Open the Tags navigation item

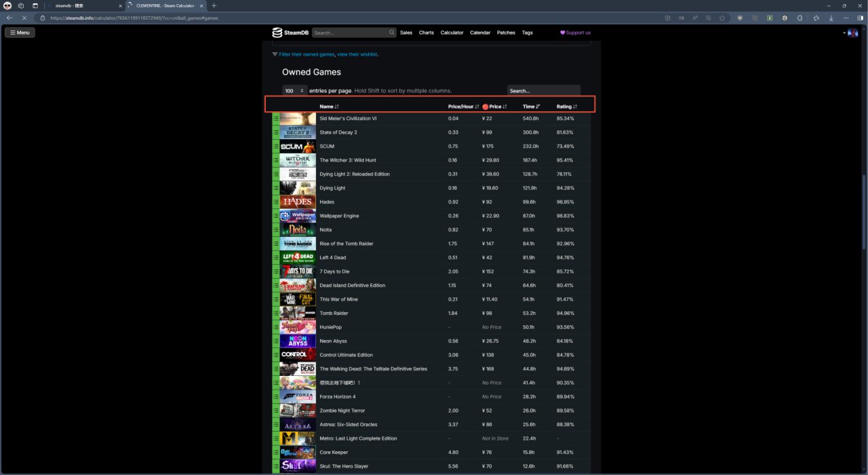pyautogui.click(x=528, y=33)
